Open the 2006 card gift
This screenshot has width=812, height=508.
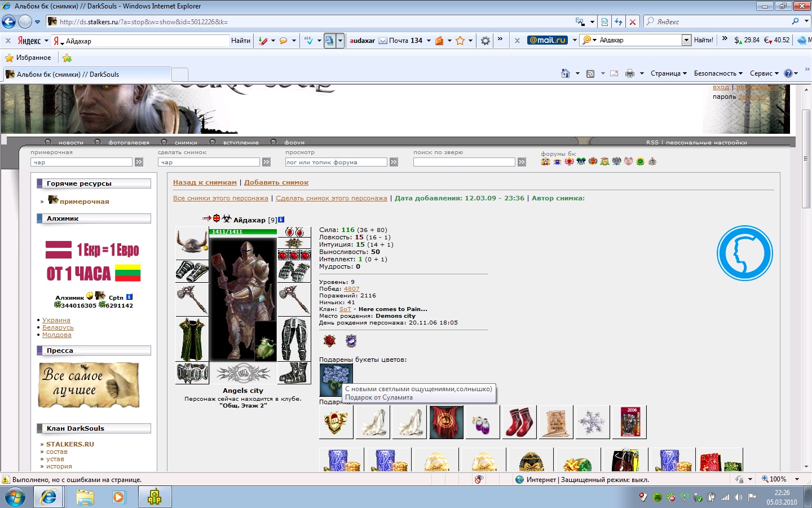(x=629, y=422)
